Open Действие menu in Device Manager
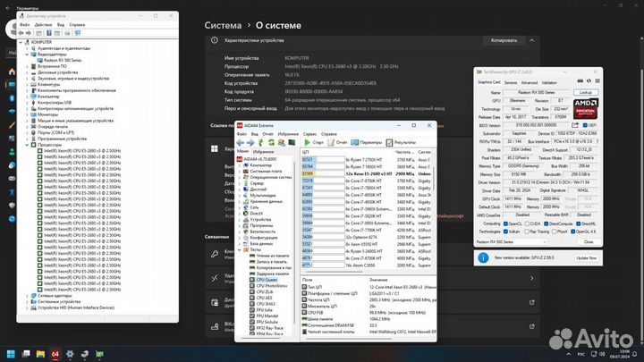Image resolution: width=644 pixels, height=362 pixels. coord(43,25)
